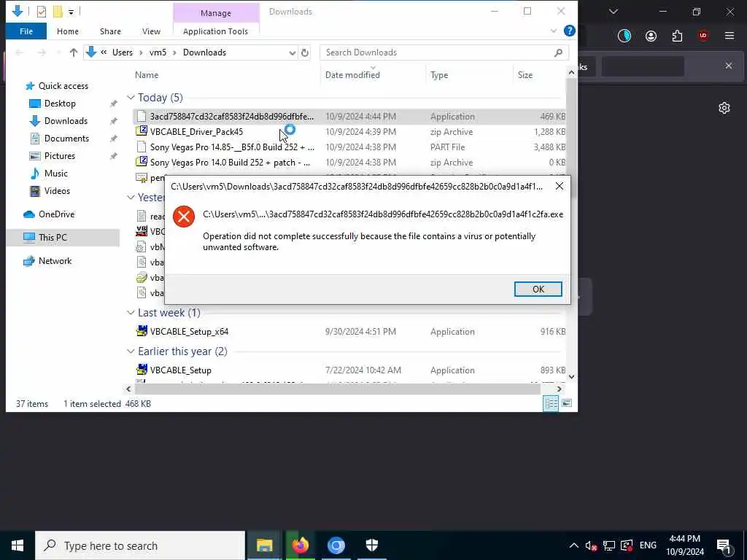Screen dimensions: 747x560
Task: Open the browser tab list chevron
Action: pyautogui.click(x=613, y=12)
